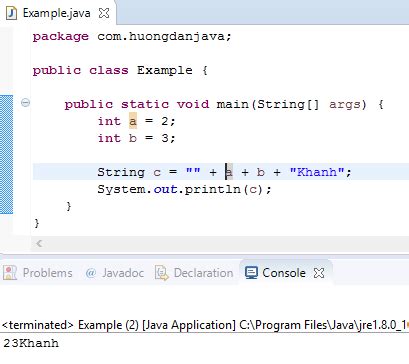The height and width of the screenshot is (364, 409).
Task: Click the highlighted variable a in 'int a = 2'
Action: click(133, 121)
